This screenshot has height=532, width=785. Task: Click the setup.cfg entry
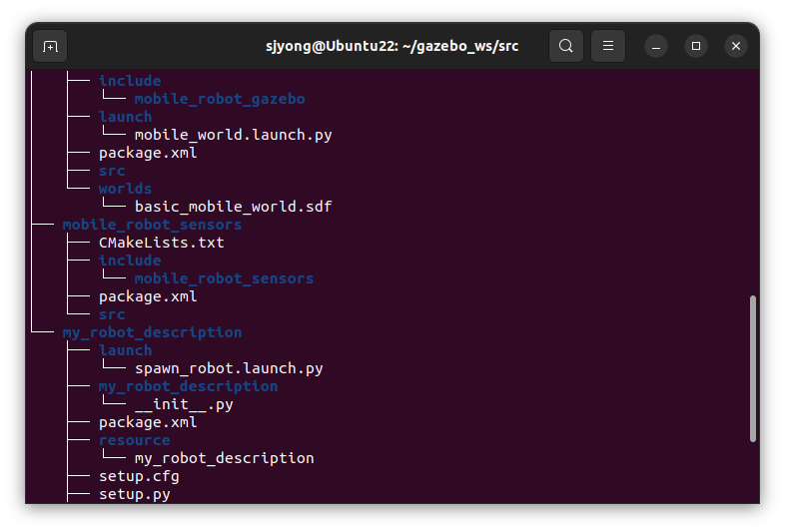pyautogui.click(x=139, y=476)
